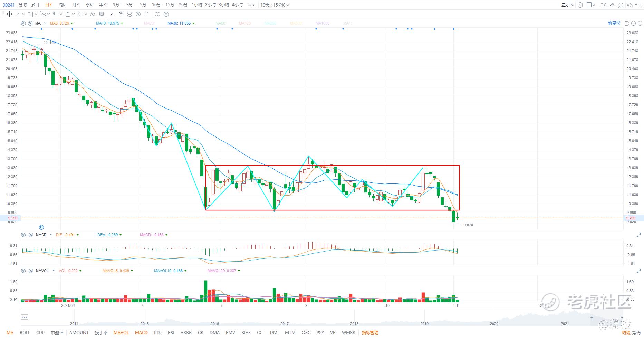The width and height of the screenshot is (644, 339).
Task: Close the MAVOL indicator panel
Action: pos(30,271)
